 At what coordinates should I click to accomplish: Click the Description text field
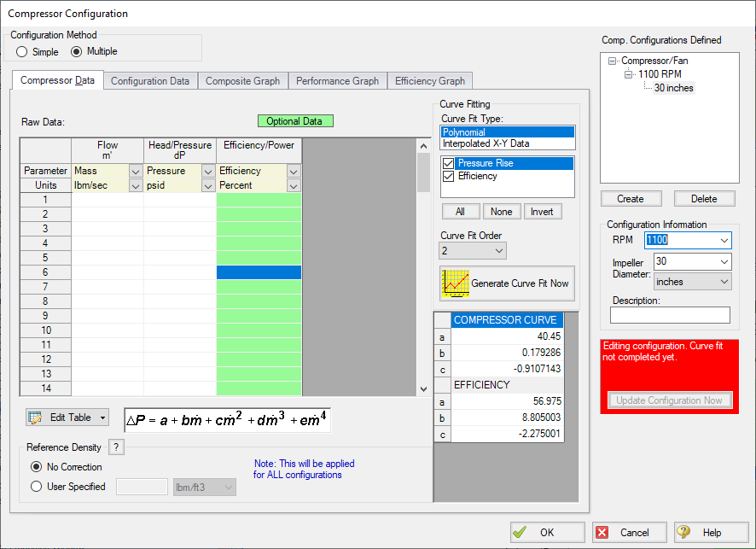(x=670, y=315)
